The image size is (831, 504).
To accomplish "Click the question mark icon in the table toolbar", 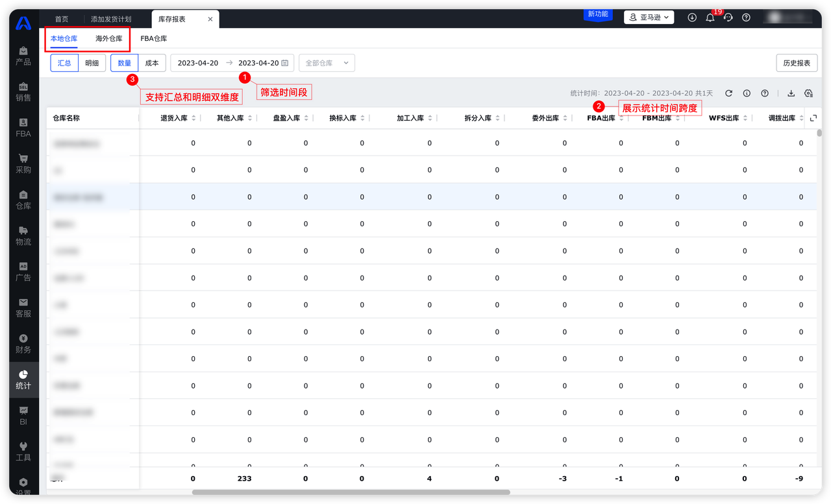I will tap(765, 93).
